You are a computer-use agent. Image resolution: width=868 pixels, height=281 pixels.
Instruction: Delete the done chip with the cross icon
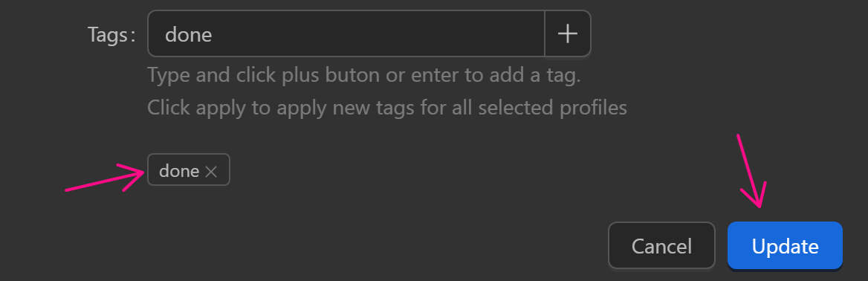coord(211,172)
